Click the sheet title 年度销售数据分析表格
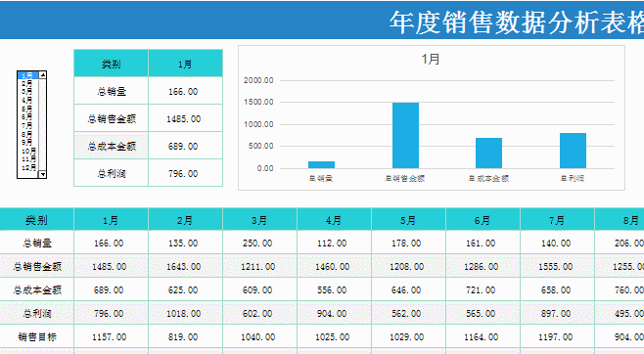Viewport: 644px width, 354px height. point(517,22)
